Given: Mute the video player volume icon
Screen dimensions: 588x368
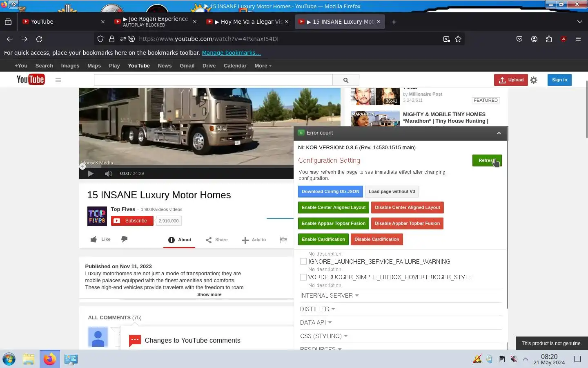Looking at the screenshot, I should tap(108, 173).
